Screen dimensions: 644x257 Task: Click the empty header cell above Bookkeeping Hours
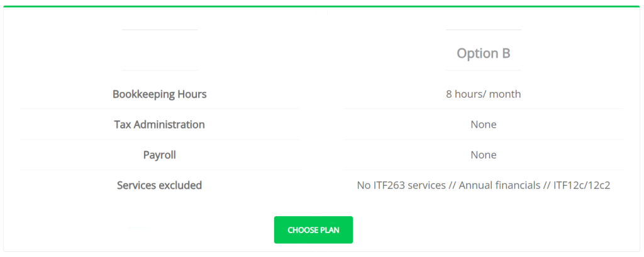pyautogui.click(x=159, y=50)
